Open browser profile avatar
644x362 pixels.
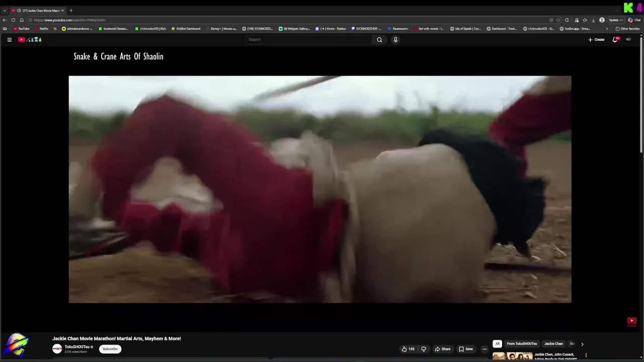click(x=602, y=20)
